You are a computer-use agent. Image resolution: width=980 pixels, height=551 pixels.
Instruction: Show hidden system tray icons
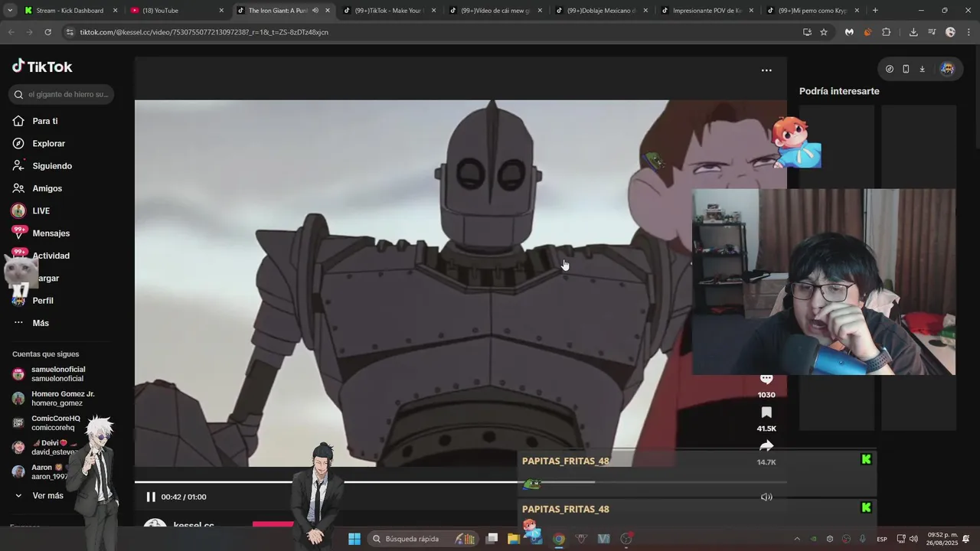point(797,539)
